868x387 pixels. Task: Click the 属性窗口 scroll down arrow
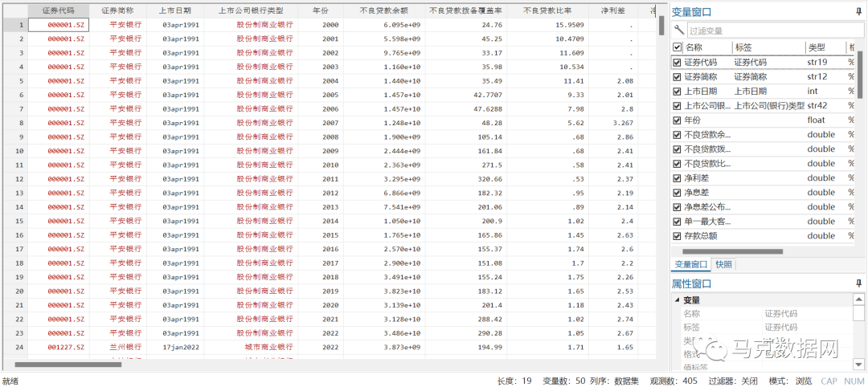(858, 363)
